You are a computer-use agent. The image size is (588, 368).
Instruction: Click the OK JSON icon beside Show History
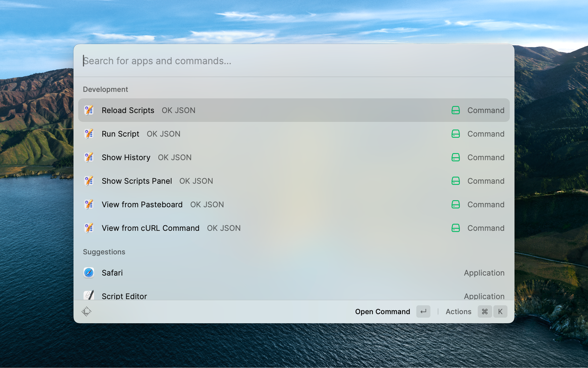pyautogui.click(x=89, y=157)
